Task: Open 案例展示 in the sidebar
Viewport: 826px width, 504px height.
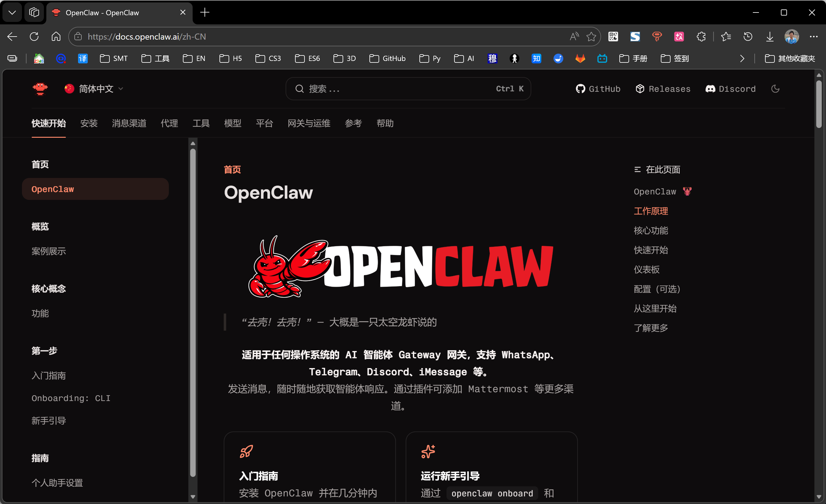Action: [48, 251]
